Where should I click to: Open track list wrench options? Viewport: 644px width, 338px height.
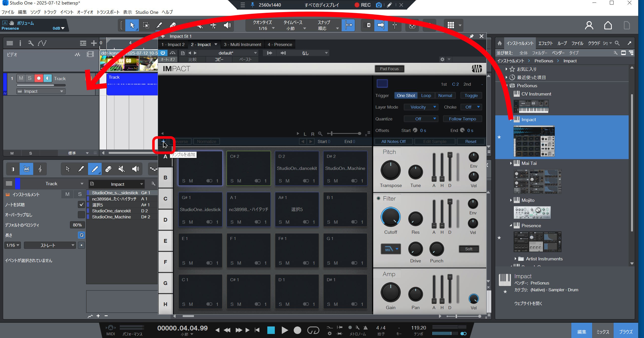[x=31, y=43]
